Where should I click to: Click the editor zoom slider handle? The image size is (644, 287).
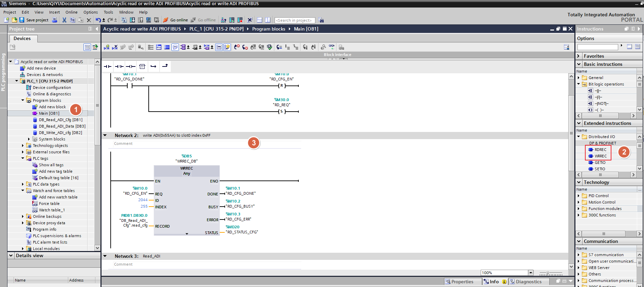click(547, 273)
